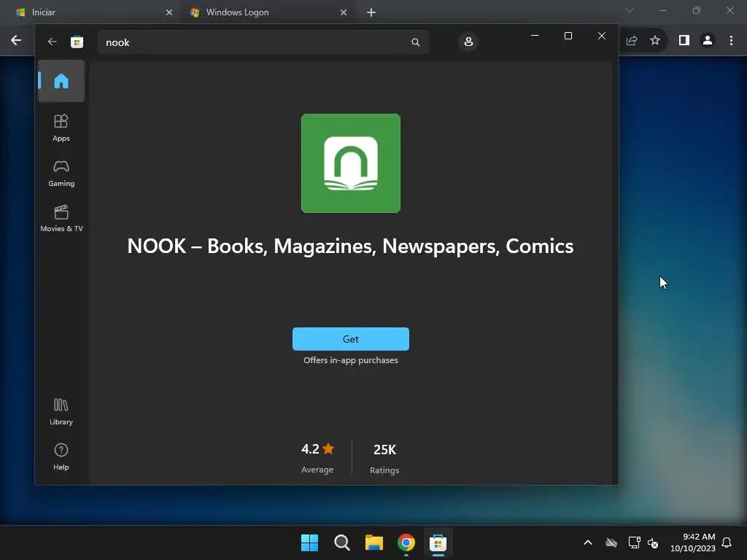This screenshot has height=560, width=747.
Task: Toggle the Chrome side panel
Action: [x=684, y=41]
